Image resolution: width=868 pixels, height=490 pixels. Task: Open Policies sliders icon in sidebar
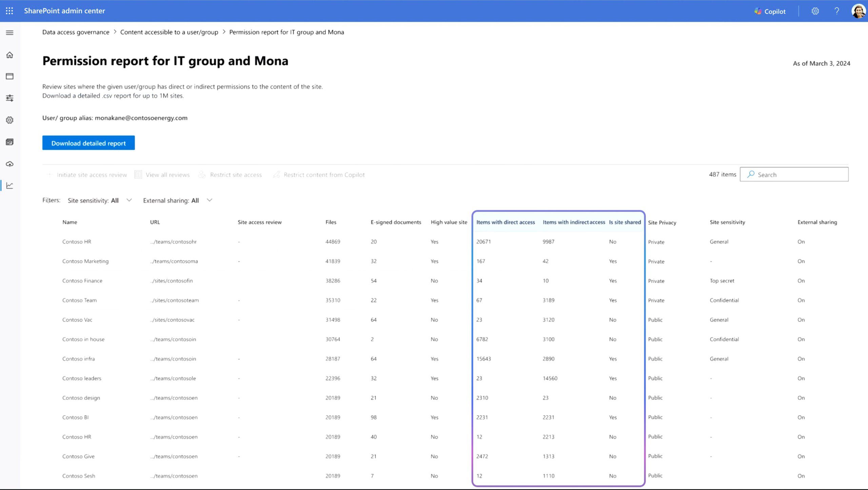click(9, 98)
